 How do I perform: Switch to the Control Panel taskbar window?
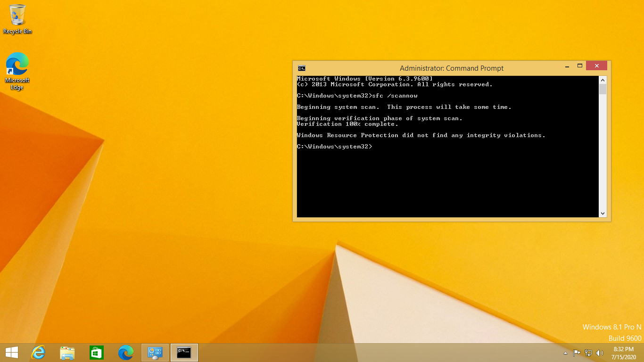coord(155,352)
